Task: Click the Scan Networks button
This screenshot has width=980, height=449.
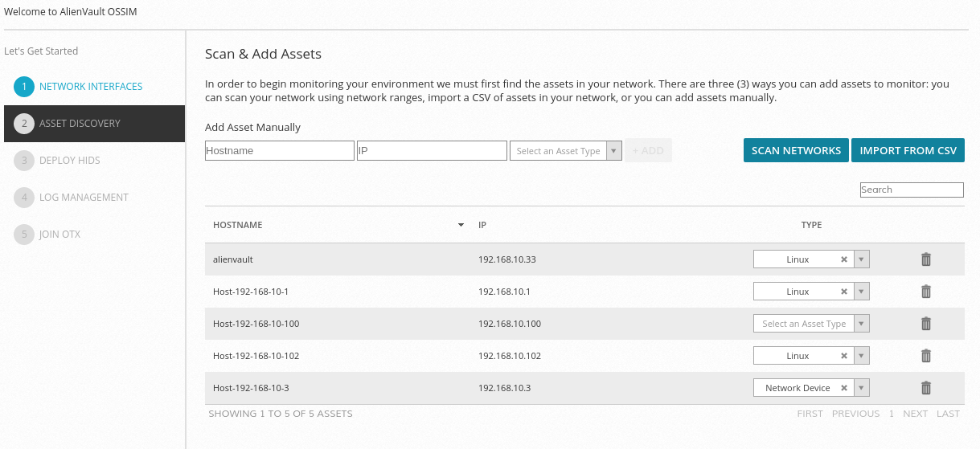Action: pyautogui.click(x=796, y=151)
